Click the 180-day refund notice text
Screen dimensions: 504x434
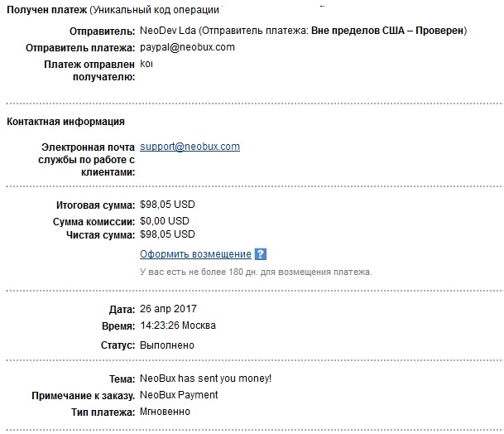coord(256,272)
